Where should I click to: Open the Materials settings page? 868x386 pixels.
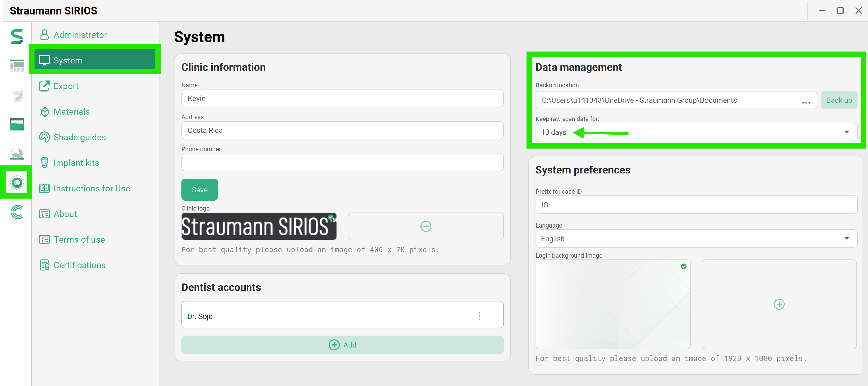pos(65,111)
